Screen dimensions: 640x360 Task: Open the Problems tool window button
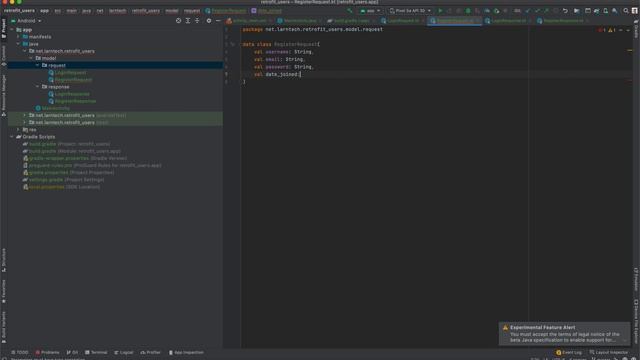(x=47, y=352)
